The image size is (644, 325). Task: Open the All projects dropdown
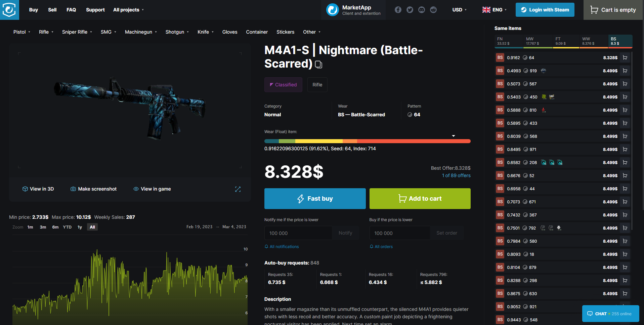(128, 10)
